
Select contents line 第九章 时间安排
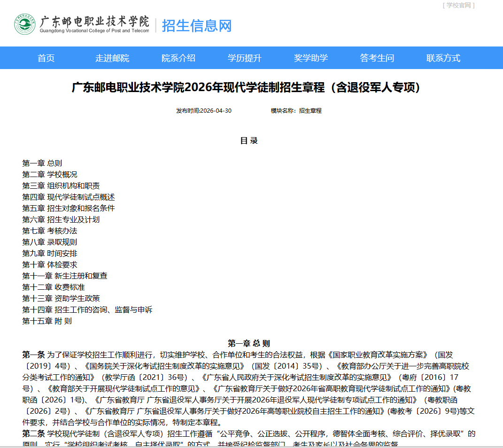[x=50, y=253]
